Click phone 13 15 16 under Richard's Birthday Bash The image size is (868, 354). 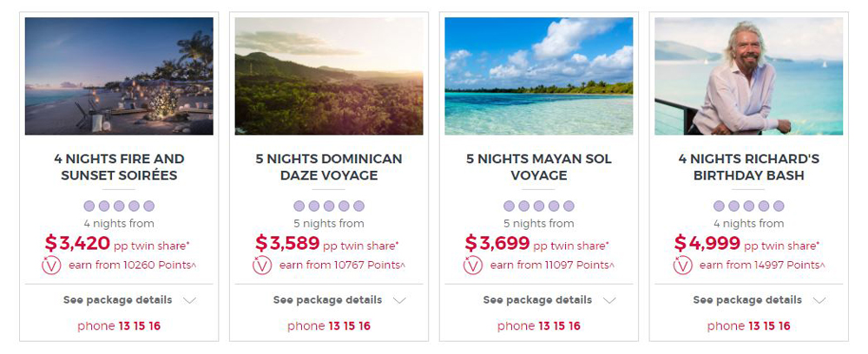(749, 326)
